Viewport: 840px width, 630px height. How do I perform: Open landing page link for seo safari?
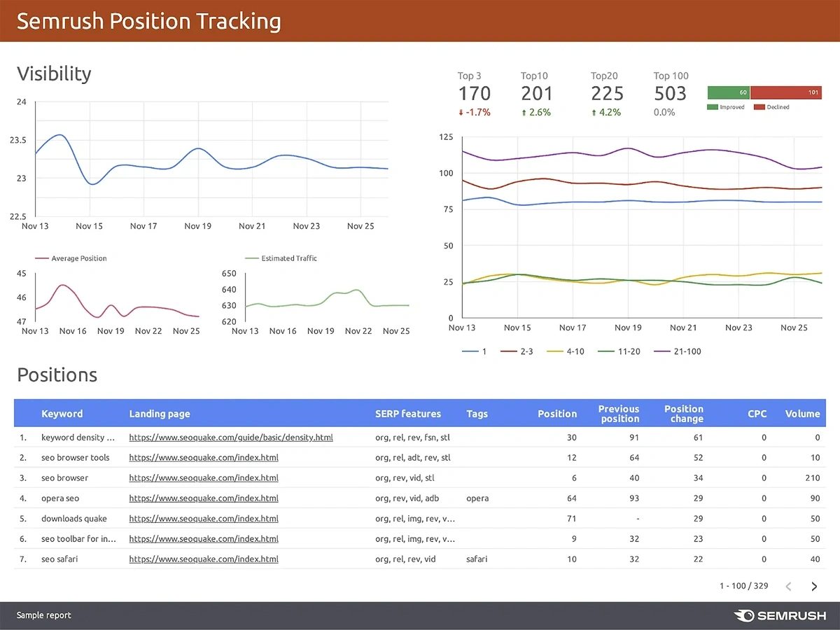pos(204,559)
